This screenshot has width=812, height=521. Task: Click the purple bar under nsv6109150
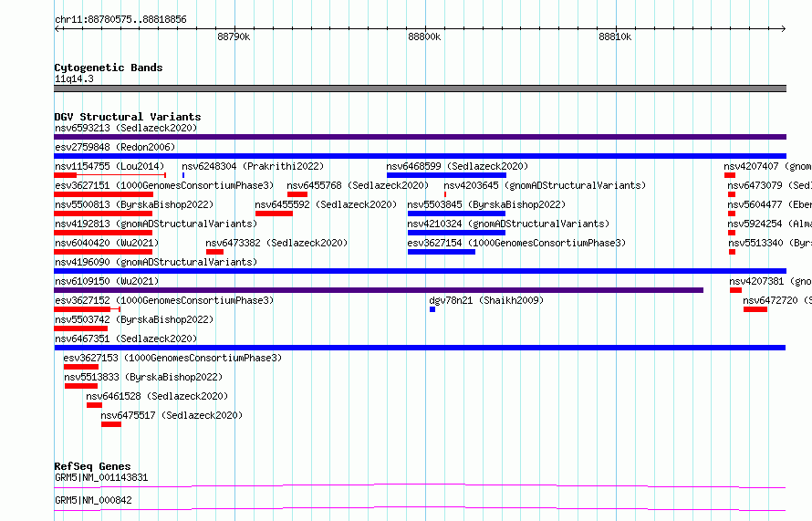(379, 290)
